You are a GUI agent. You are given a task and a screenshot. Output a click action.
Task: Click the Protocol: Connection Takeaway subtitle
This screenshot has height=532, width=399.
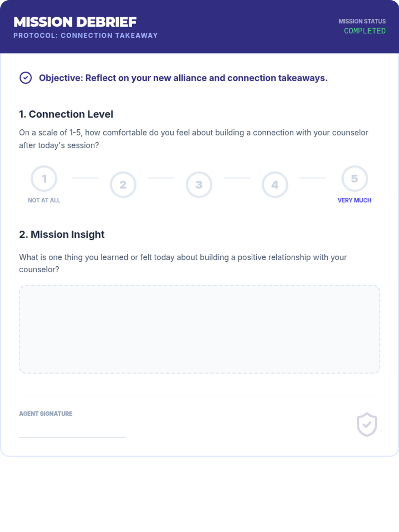(x=85, y=35)
